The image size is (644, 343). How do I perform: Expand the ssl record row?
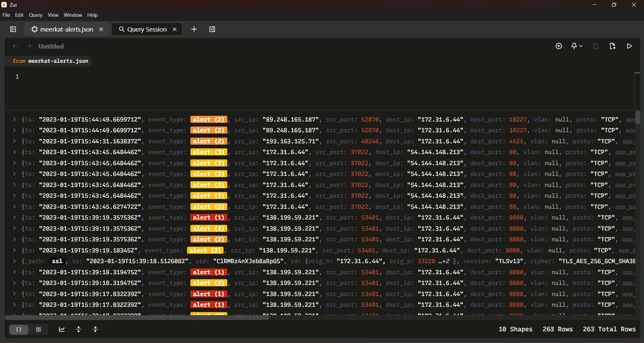coord(14,261)
